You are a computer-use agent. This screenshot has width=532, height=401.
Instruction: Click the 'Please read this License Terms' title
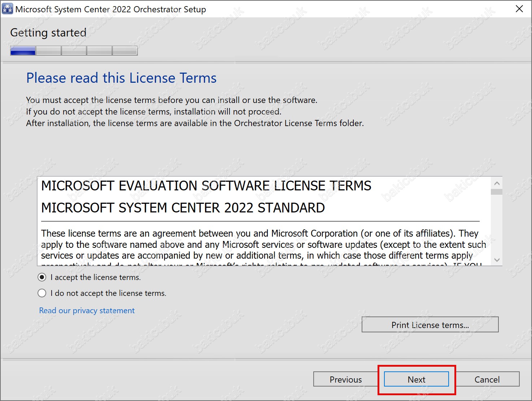[x=121, y=78]
